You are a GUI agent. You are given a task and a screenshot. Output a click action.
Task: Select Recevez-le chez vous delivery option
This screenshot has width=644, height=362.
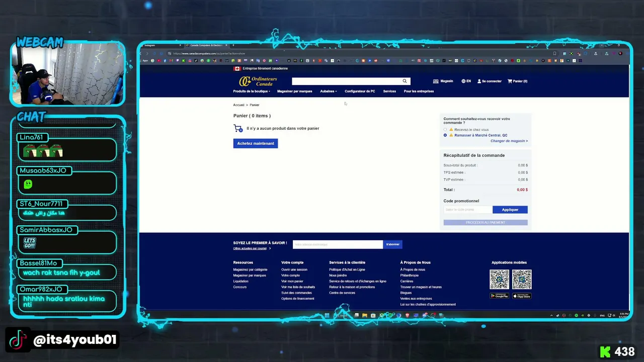coord(445,130)
